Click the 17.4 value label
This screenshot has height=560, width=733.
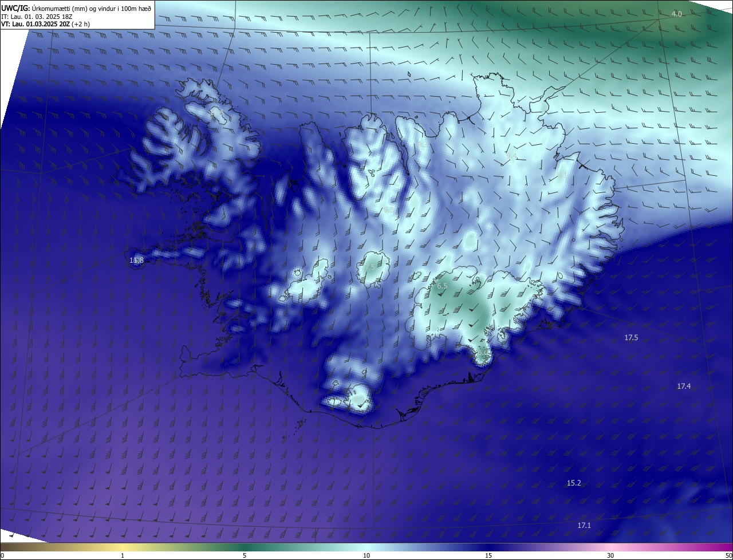(684, 387)
